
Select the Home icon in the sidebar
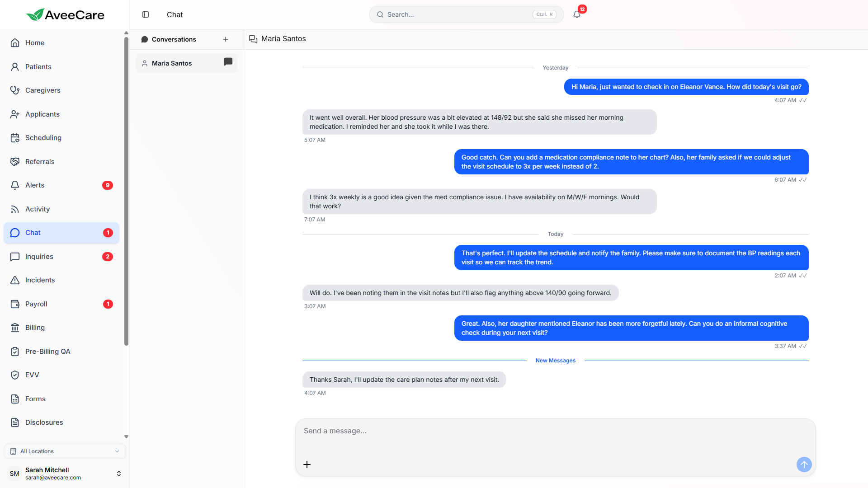click(15, 42)
